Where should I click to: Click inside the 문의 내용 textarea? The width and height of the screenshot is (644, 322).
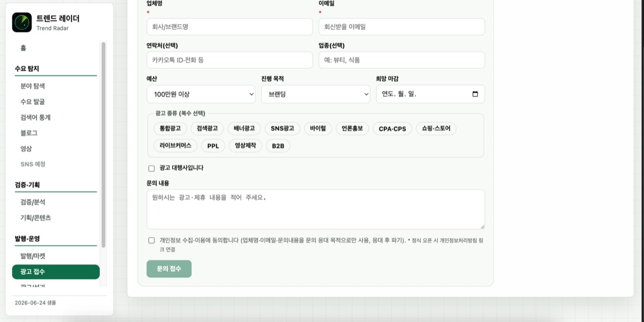316,209
